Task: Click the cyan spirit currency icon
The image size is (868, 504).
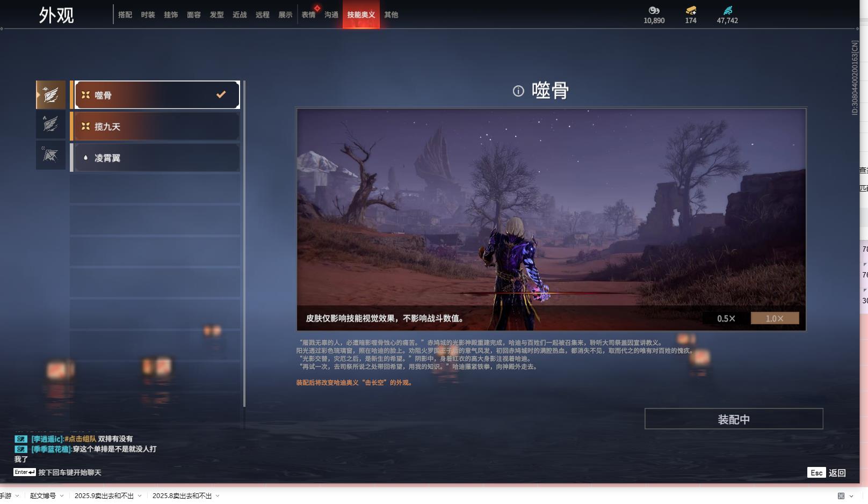Action: (x=727, y=10)
